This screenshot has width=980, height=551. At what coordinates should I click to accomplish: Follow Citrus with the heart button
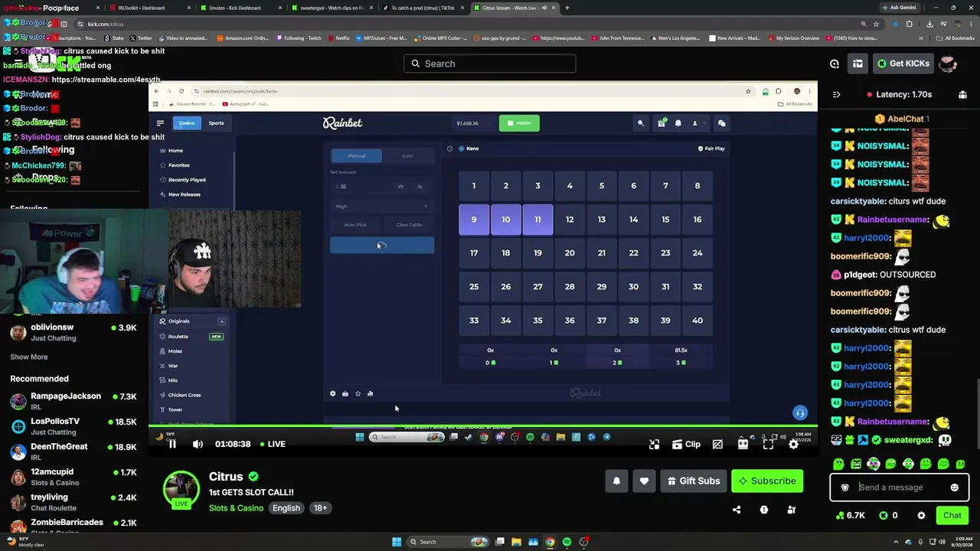point(644,481)
